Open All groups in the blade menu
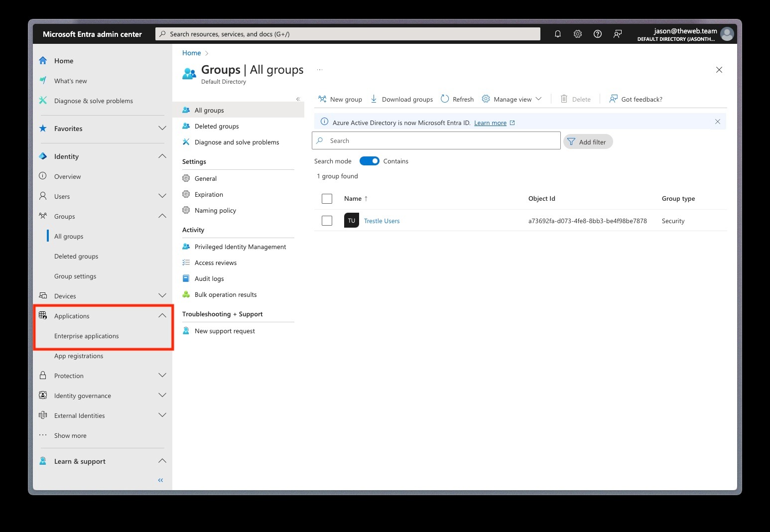Viewport: 770px width, 532px height. point(238,110)
